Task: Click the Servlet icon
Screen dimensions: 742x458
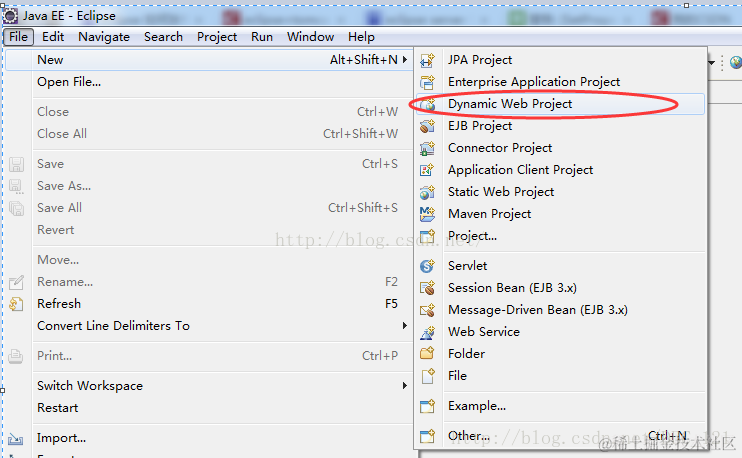Action: click(427, 266)
